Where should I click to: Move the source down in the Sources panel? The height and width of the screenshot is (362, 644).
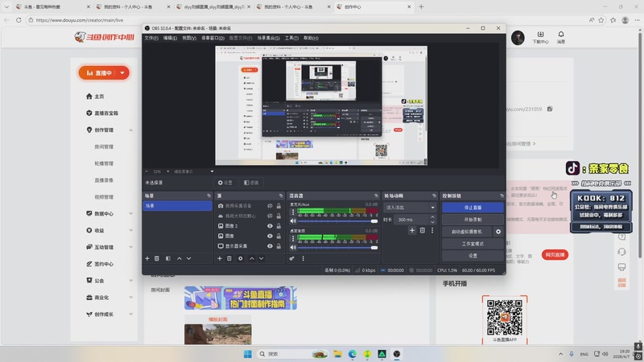tap(261, 258)
